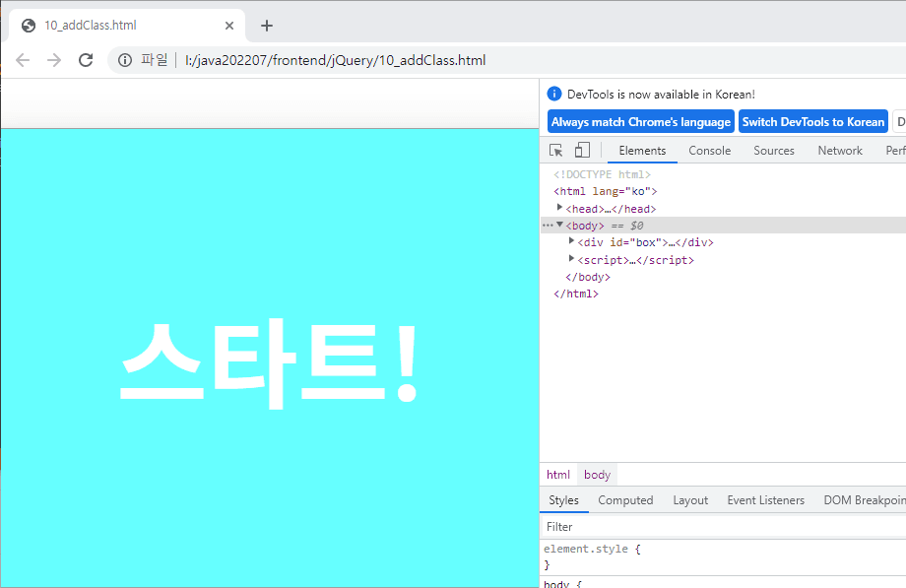Select the <html lang="ko"> line
The width and height of the screenshot is (906, 588).
pyautogui.click(x=605, y=191)
